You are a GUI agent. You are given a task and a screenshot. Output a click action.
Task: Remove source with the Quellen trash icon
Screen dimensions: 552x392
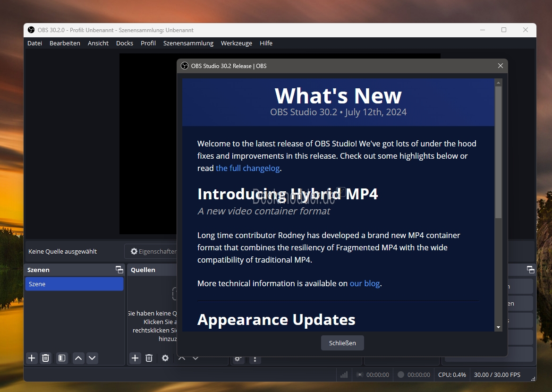click(x=149, y=358)
